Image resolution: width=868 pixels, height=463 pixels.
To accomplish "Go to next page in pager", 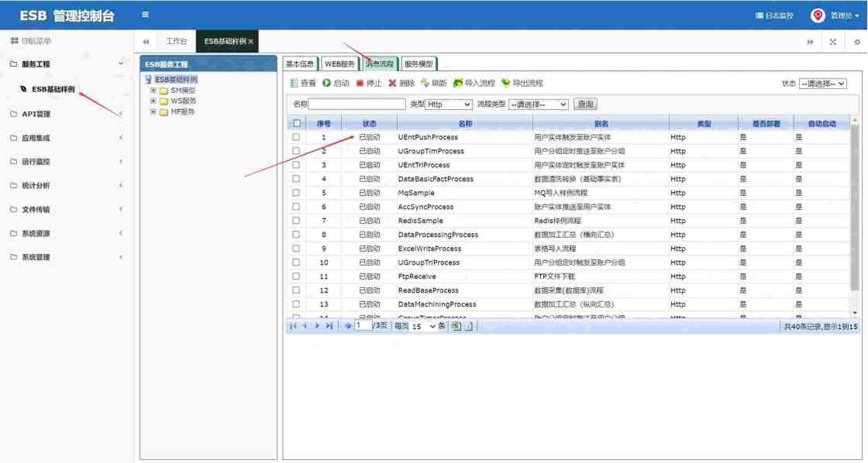I will pos(317,327).
